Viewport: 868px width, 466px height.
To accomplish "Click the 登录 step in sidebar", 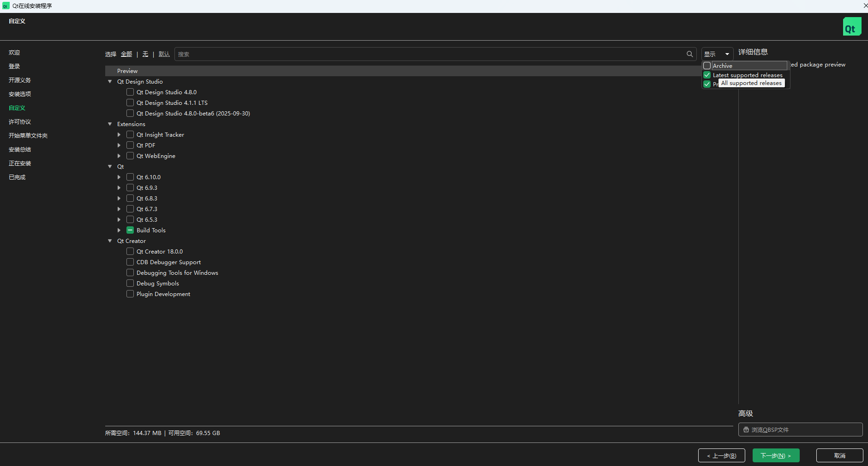I will pyautogui.click(x=14, y=67).
